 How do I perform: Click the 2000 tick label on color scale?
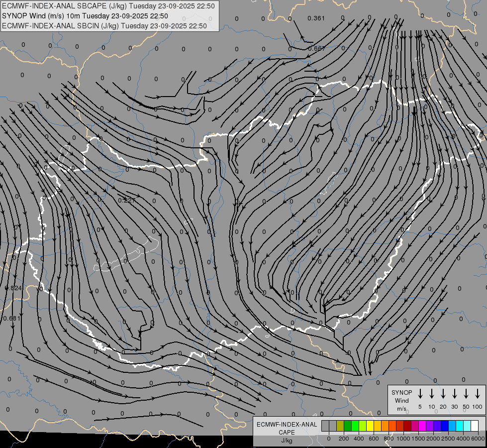click(x=433, y=439)
